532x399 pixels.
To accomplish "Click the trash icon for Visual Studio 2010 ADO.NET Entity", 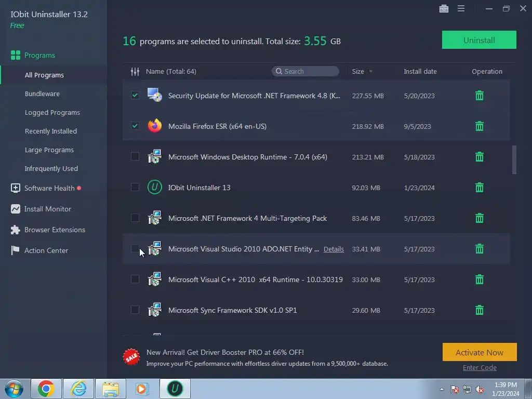I will [x=479, y=249].
